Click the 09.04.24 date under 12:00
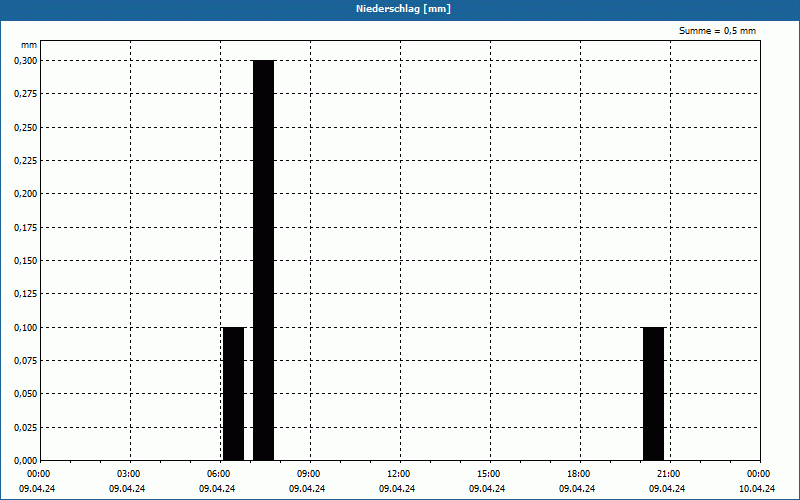This screenshot has height=500, width=800. (x=397, y=489)
